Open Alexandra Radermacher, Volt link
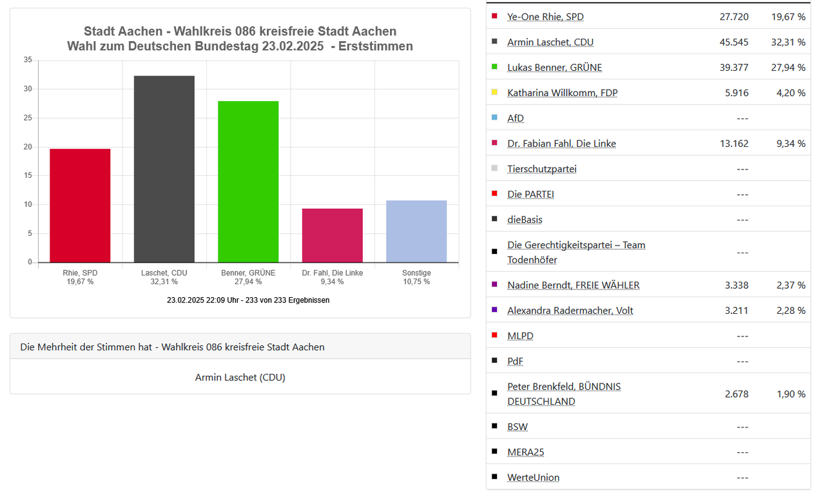The width and height of the screenshot is (825, 504). pos(570,310)
